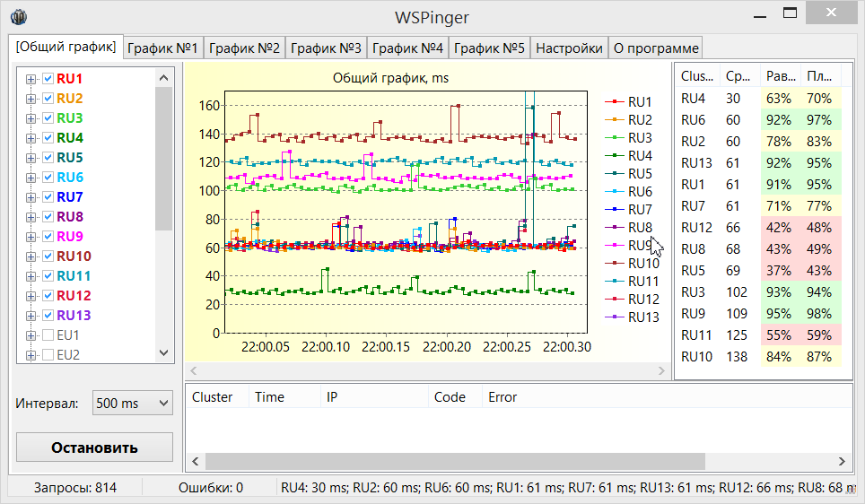865x504 pixels.
Task: Expand the RU3 tree node
Action: coord(31,118)
